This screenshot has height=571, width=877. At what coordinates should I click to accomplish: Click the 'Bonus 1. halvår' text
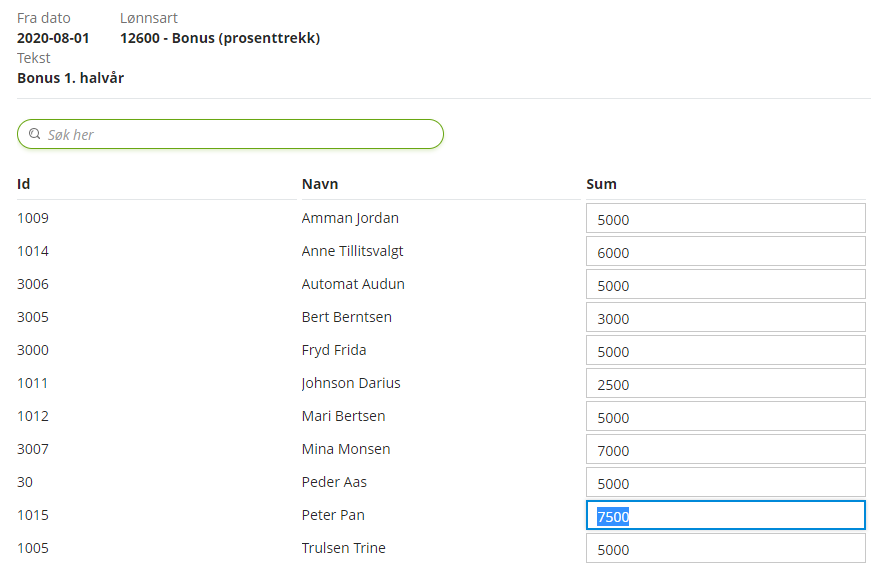tap(70, 77)
